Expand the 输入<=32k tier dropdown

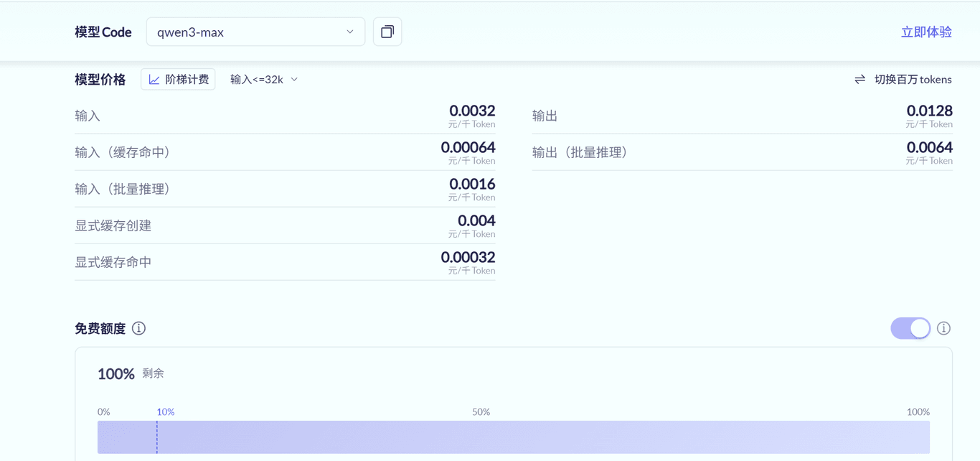263,80
